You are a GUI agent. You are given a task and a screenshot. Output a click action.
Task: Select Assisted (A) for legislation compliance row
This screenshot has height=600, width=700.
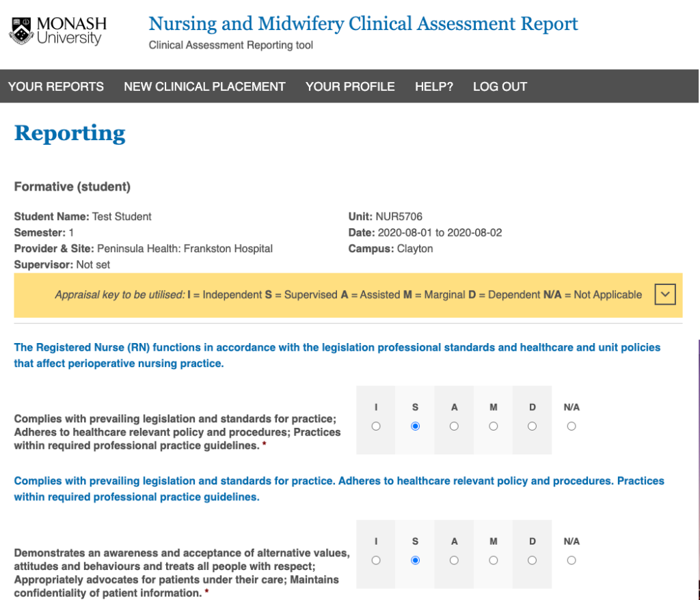(454, 426)
